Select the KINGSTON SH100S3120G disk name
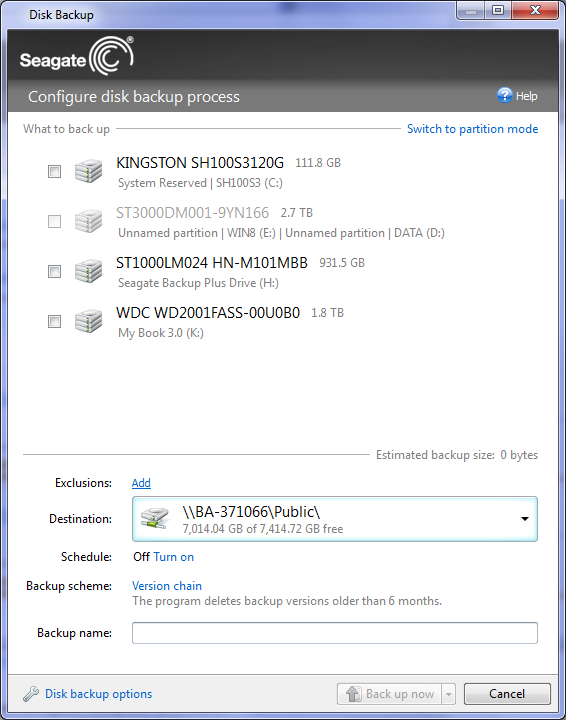This screenshot has width=566, height=720. [x=200, y=163]
